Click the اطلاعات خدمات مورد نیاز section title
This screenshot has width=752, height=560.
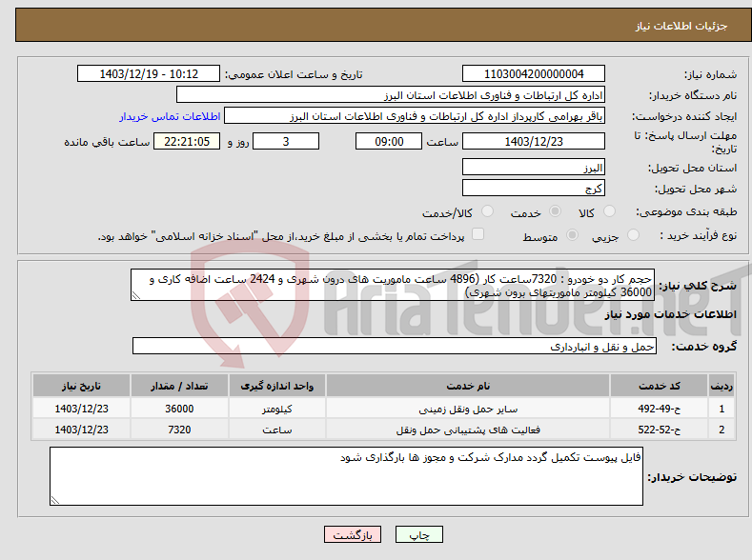[670, 314]
